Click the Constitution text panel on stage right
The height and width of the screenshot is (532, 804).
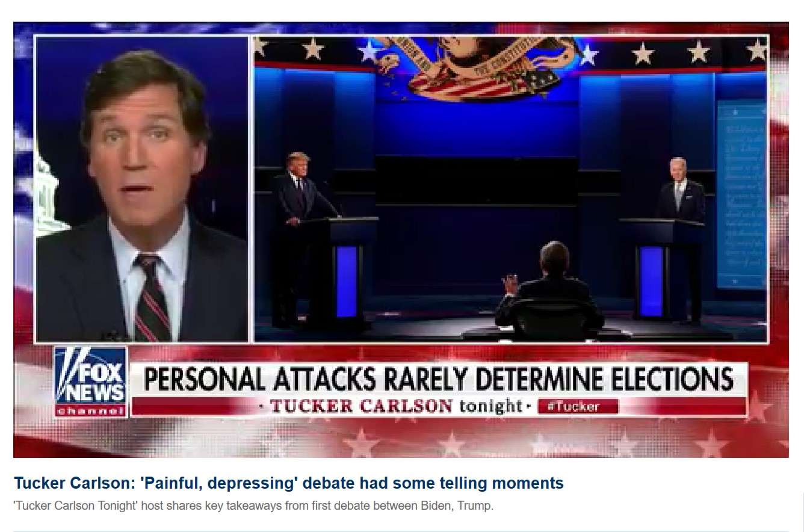pos(741,194)
